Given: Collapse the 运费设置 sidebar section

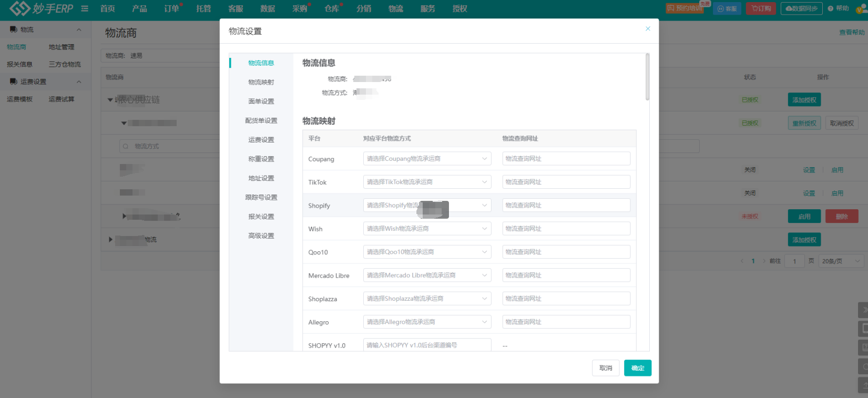Looking at the screenshot, I should [79, 82].
